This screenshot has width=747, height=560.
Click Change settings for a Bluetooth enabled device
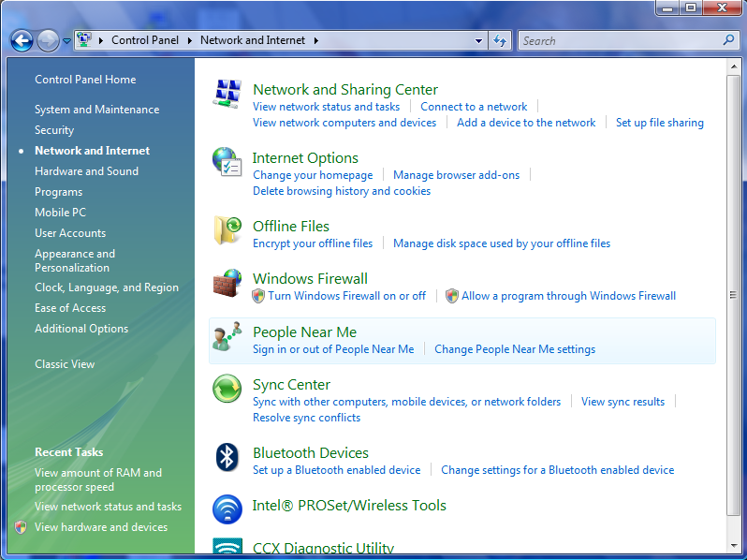[x=557, y=470]
